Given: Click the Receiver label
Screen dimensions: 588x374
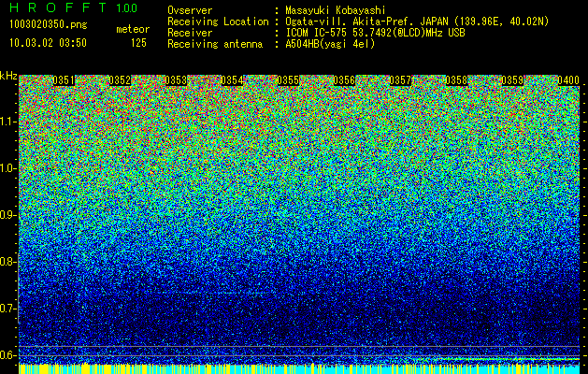Looking at the screenshot, I should (190, 33).
